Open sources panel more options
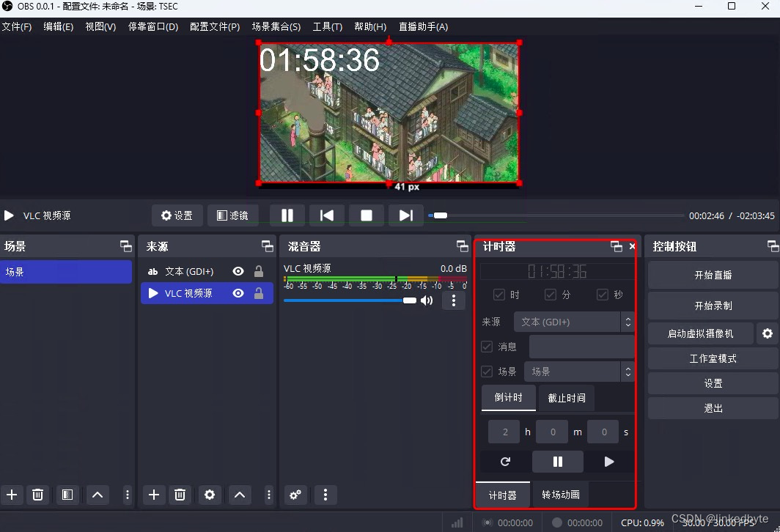This screenshot has width=780, height=532. (x=268, y=495)
